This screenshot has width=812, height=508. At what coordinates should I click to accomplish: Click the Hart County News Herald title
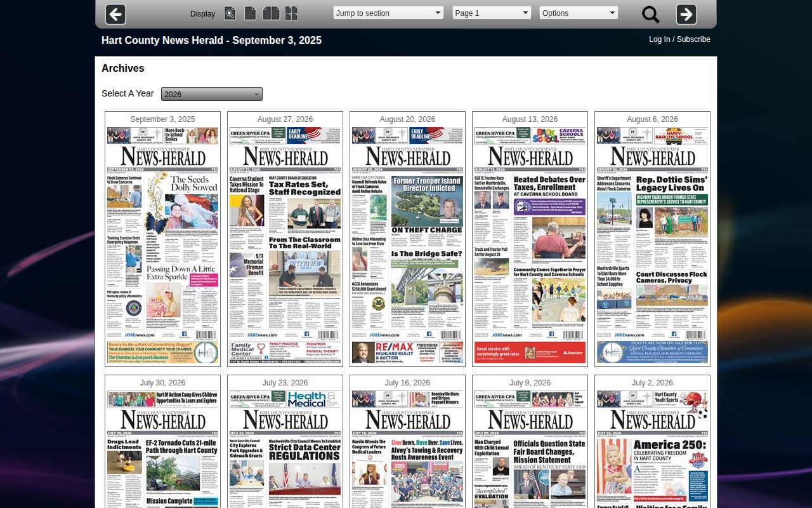(x=211, y=40)
